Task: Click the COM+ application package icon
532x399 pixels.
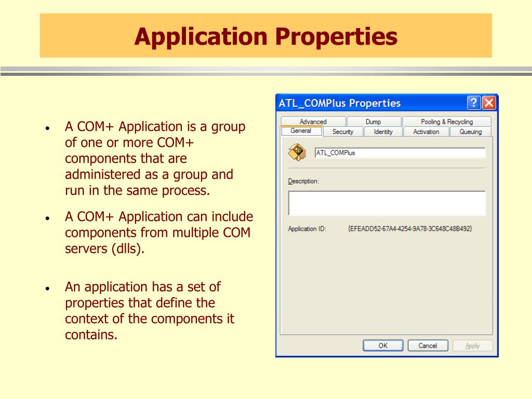Action: tap(298, 153)
